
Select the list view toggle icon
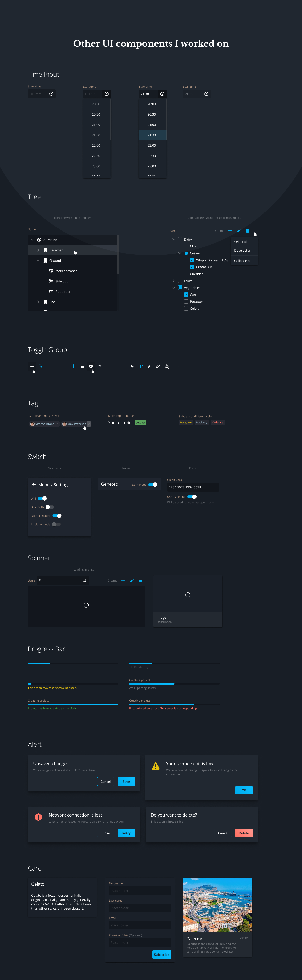tap(32, 366)
